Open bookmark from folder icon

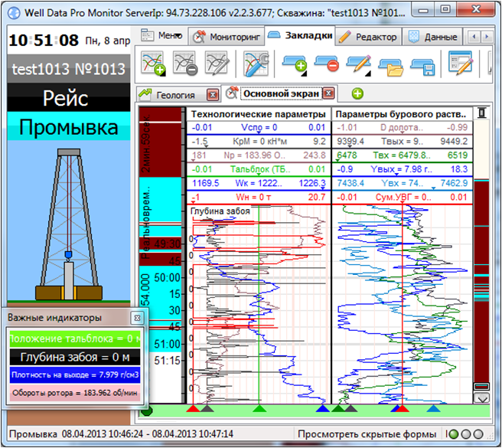[390, 66]
